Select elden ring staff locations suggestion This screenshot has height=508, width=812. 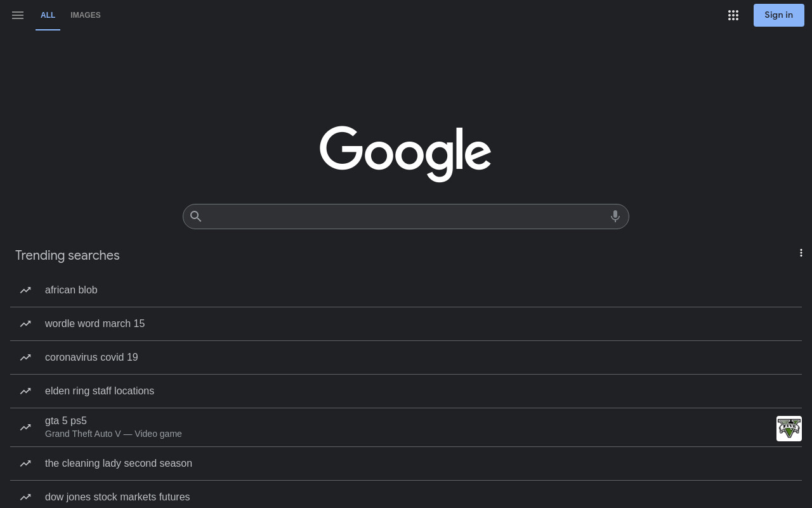pos(406,391)
